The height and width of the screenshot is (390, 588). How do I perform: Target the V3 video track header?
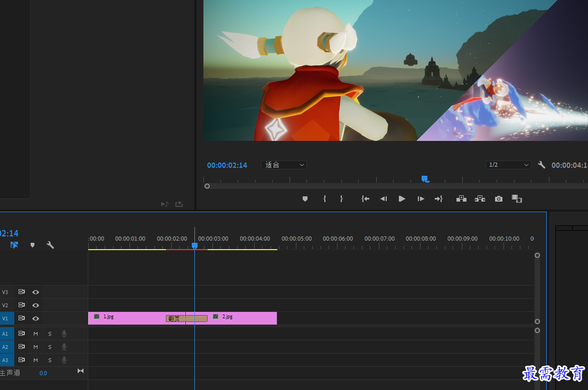tap(5, 292)
